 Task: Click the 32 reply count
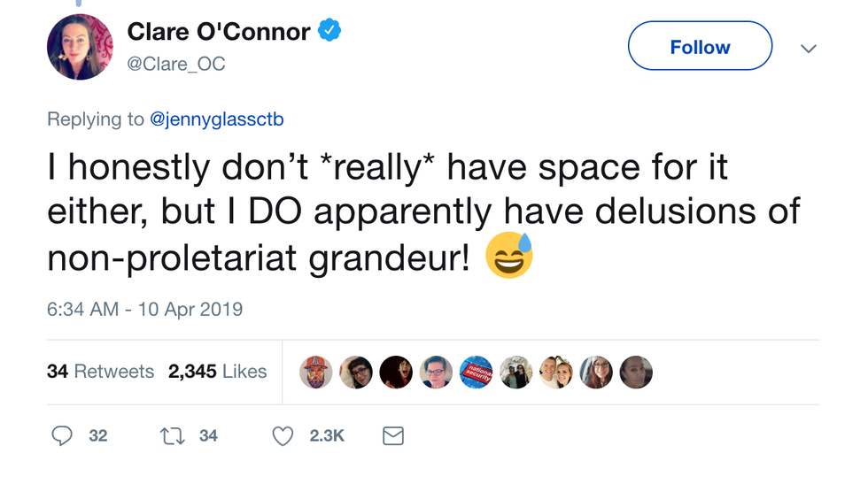pyautogui.click(x=98, y=435)
